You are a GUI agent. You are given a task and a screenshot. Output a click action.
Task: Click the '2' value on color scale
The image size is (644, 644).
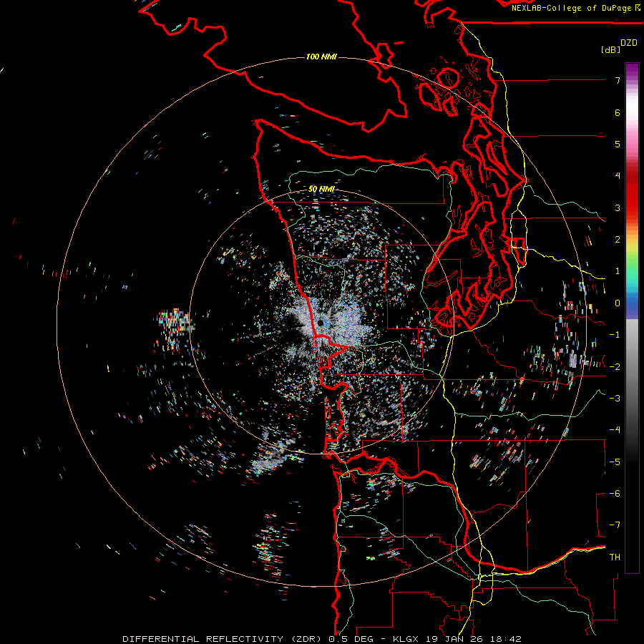(618, 240)
